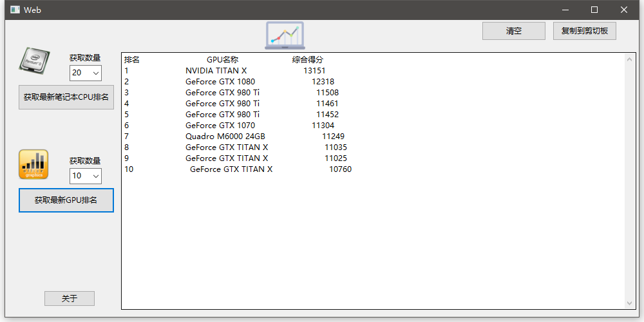Click the Intel Pentium CPU chip icon

tap(33, 61)
